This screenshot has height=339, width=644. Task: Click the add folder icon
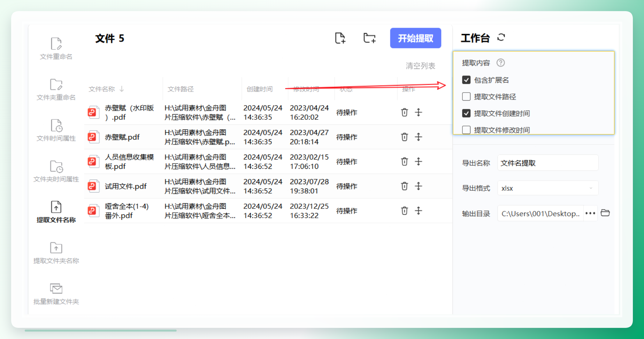(x=369, y=38)
